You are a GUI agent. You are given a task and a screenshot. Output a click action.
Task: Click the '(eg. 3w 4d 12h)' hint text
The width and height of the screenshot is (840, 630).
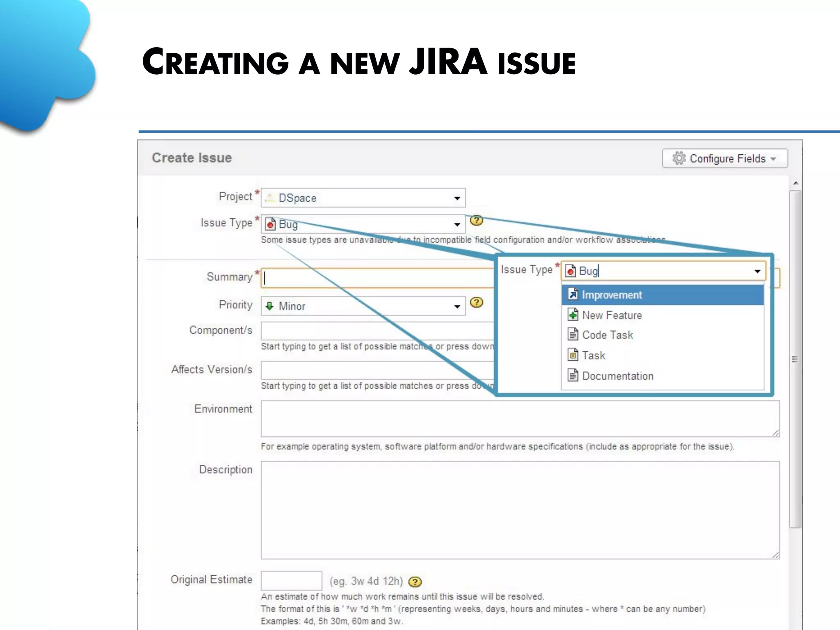pyautogui.click(x=366, y=581)
